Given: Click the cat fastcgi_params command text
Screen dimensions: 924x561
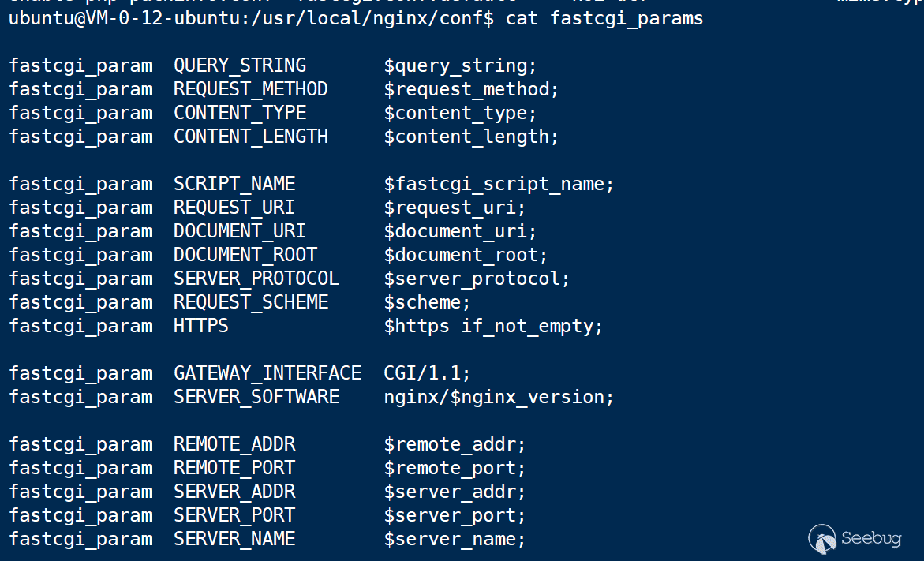Looking at the screenshot, I should click(x=604, y=18).
